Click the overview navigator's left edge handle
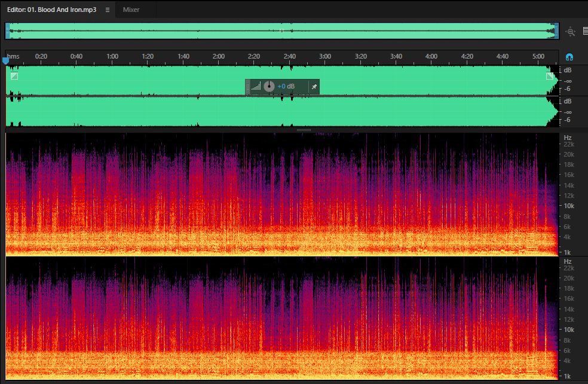588x384 pixels. click(8, 31)
